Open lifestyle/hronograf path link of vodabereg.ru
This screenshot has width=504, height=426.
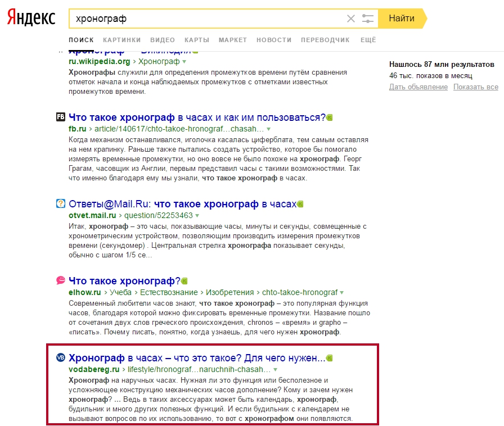[x=199, y=369]
